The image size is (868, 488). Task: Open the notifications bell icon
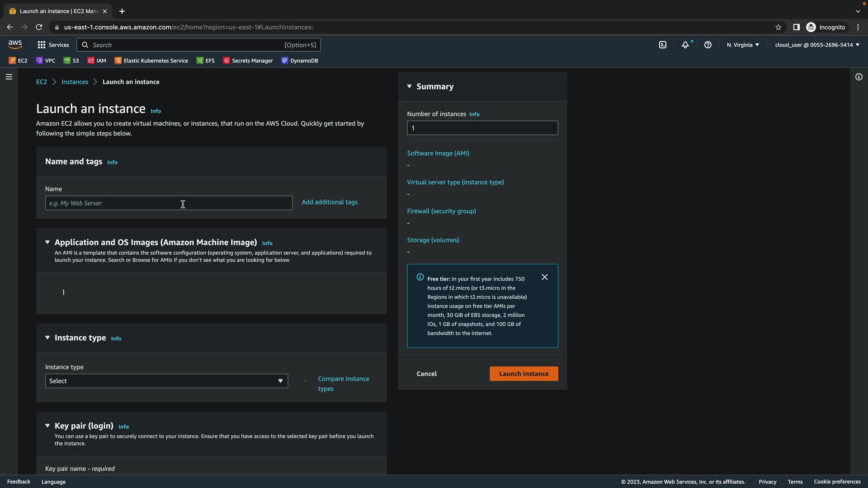685,45
